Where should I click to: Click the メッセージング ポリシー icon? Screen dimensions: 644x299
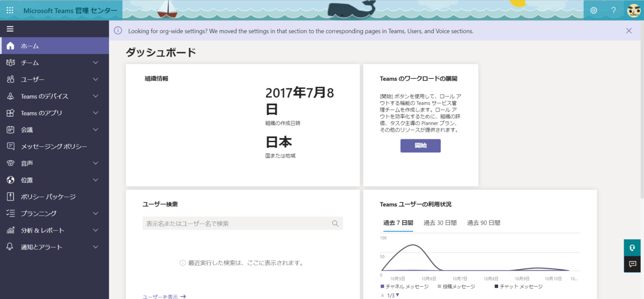(x=10, y=146)
